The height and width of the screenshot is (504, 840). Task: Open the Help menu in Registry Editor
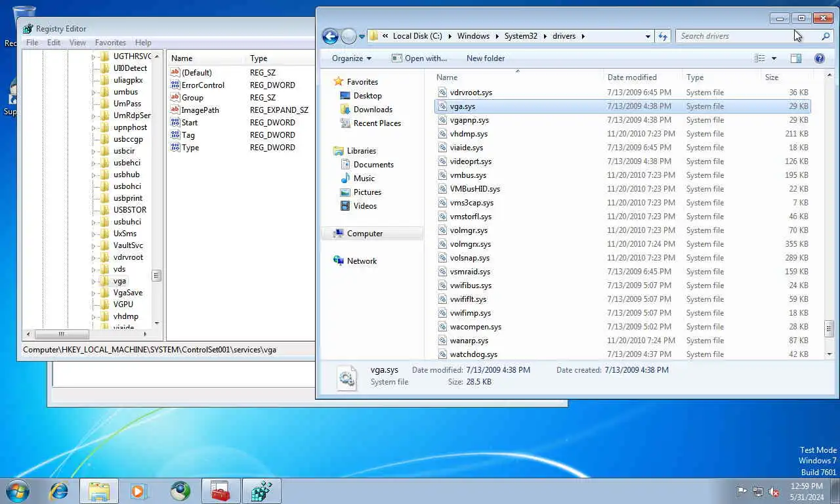coord(143,43)
